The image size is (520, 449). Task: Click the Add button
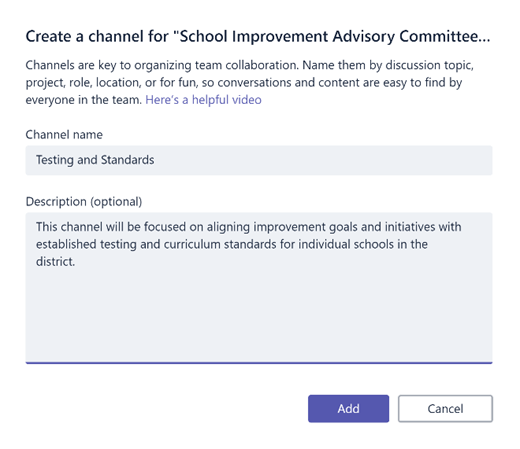tap(348, 409)
